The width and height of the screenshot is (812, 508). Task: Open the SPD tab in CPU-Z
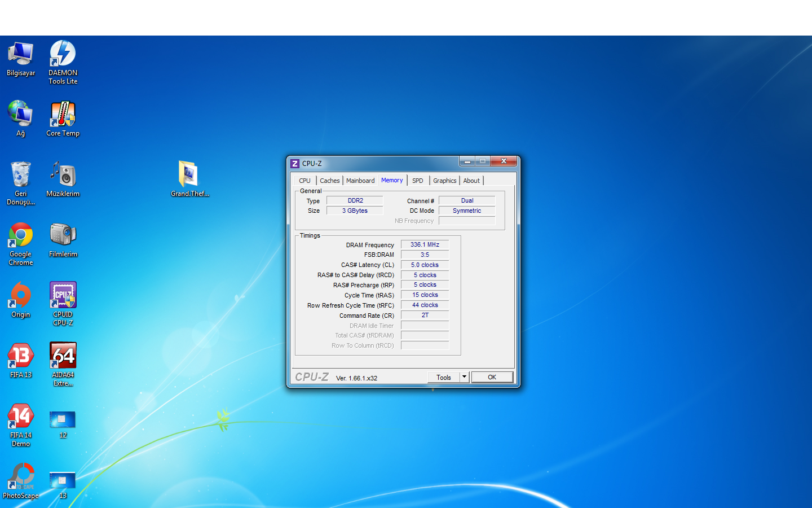[x=417, y=181]
